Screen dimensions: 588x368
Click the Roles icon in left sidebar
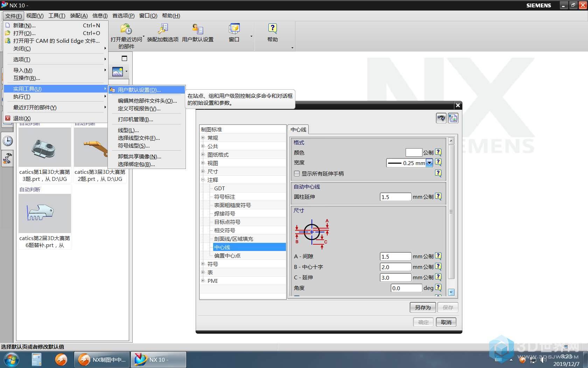click(x=8, y=158)
